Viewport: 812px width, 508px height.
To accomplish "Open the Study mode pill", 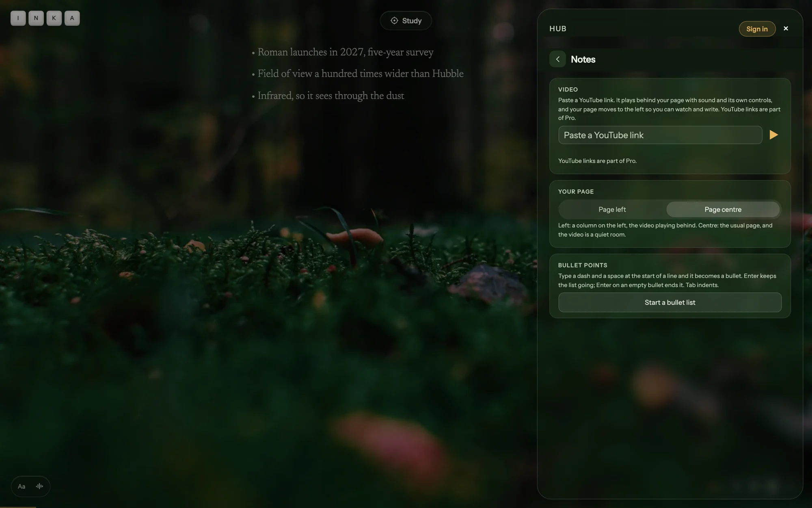I will click(406, 21).
